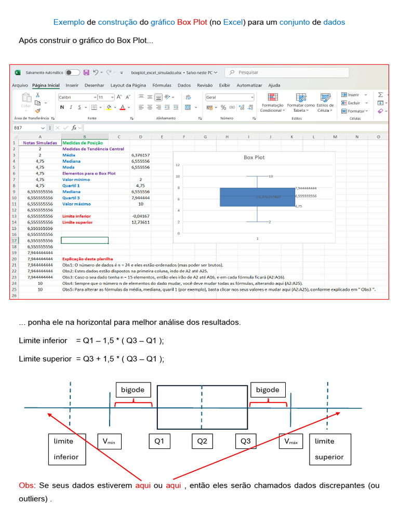
Task: Toggle italic I formatting
Action: pos(71,107)
